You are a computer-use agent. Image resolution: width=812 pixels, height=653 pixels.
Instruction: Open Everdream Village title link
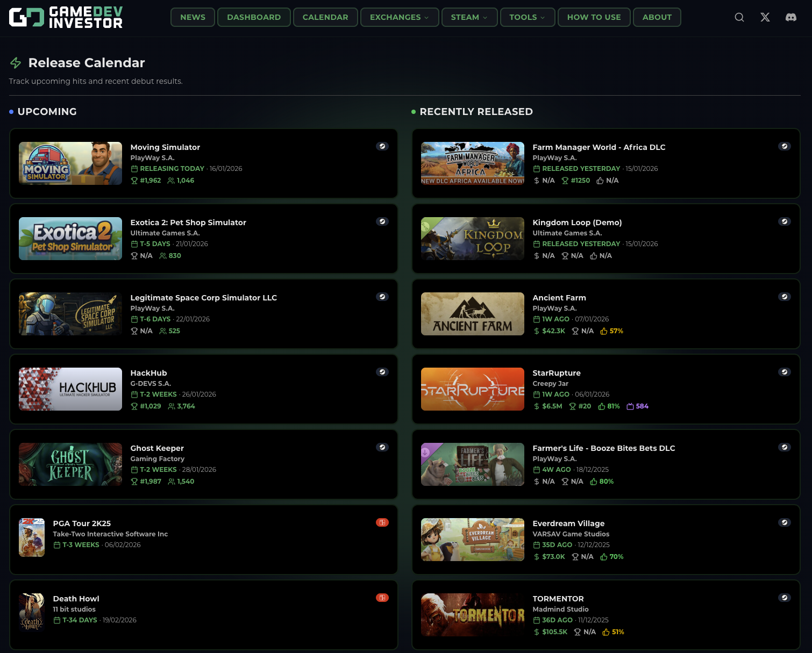(568, 523)
